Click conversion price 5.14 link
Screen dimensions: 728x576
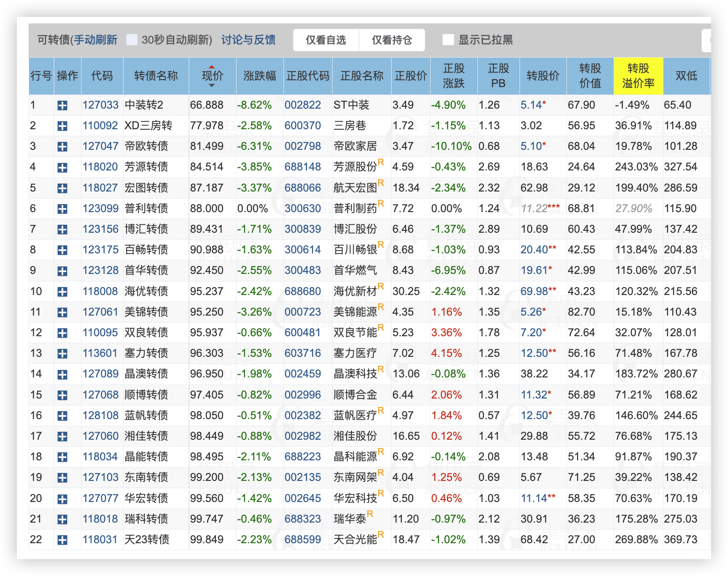pyautogui.click(x=531, y=105)
